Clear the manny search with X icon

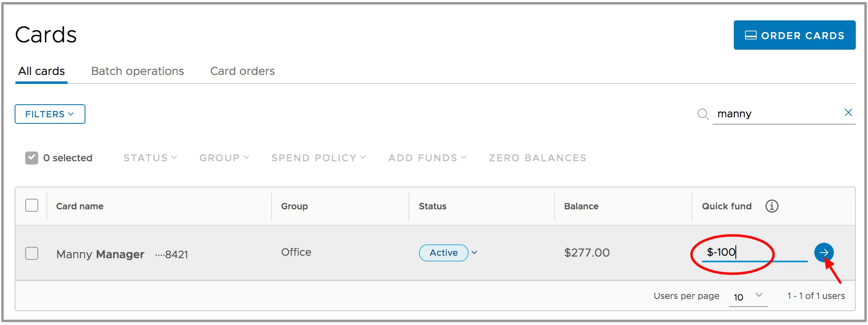click(848, 113)
